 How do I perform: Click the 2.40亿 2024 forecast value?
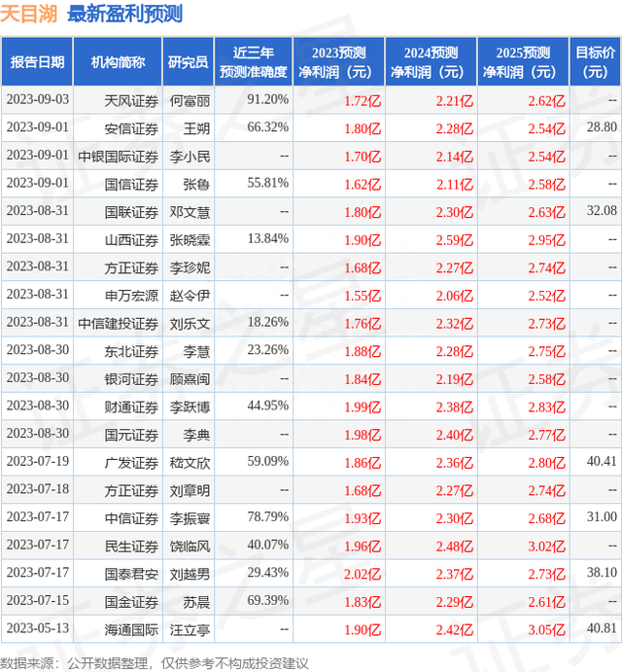[455, 436]
